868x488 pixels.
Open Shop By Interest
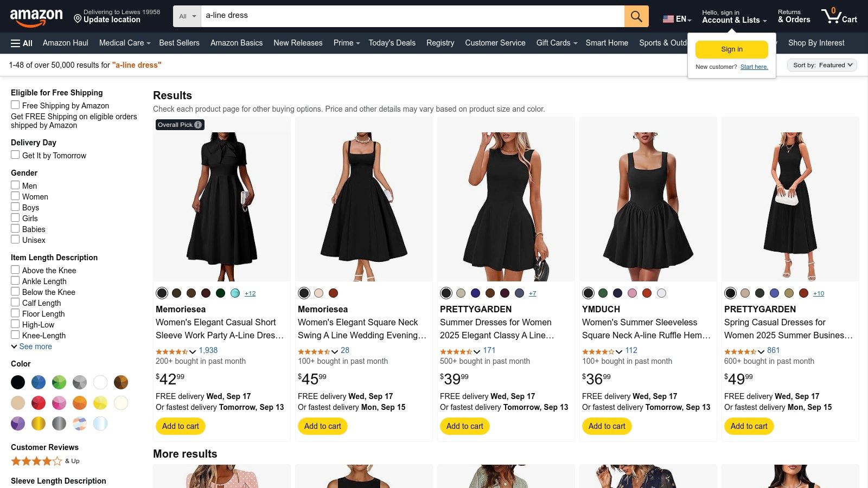point(816,43)
